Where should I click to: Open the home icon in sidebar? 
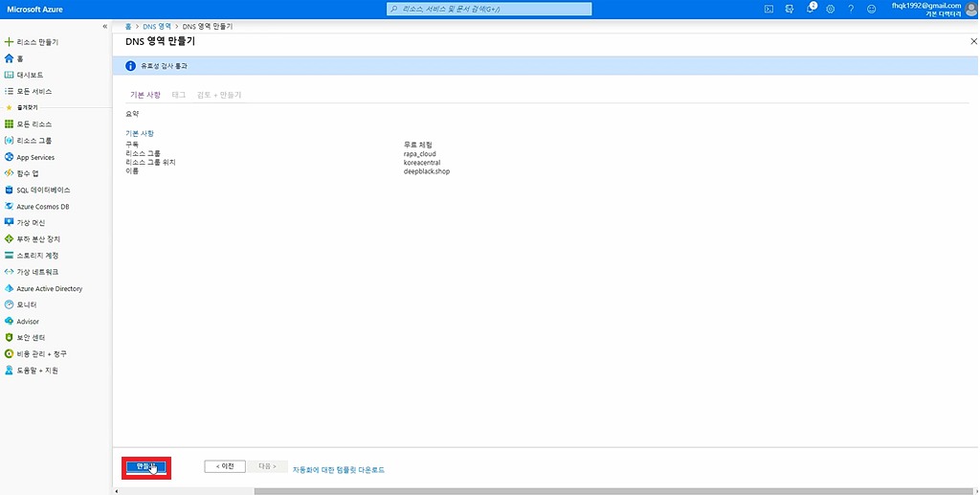coord(9,58)
